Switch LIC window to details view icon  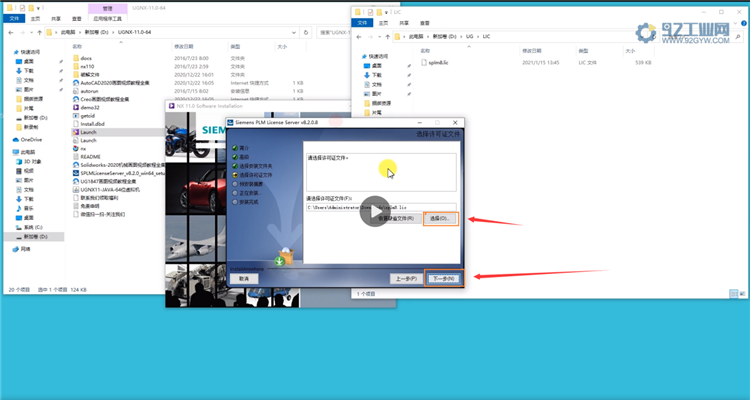(733, 294)
